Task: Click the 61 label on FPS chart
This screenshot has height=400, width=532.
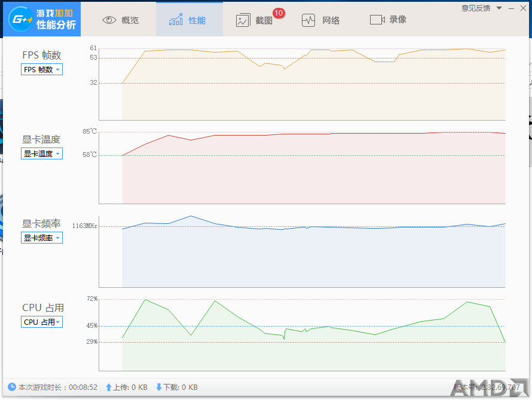Action: [x=93, y=48]
